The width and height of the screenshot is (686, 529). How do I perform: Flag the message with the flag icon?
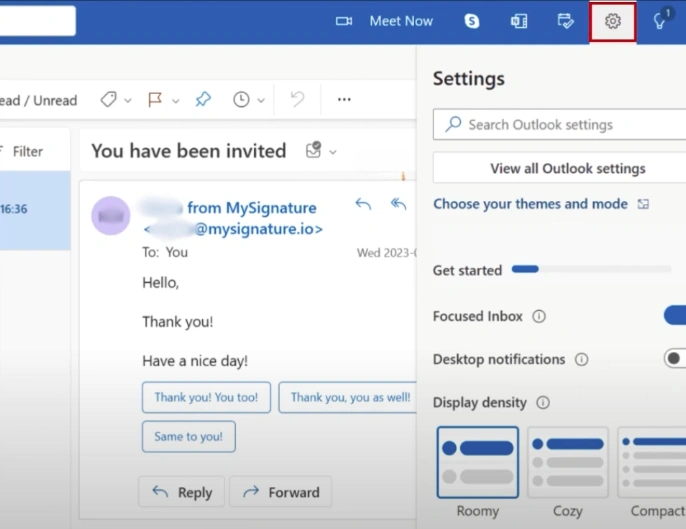point(155,100)
